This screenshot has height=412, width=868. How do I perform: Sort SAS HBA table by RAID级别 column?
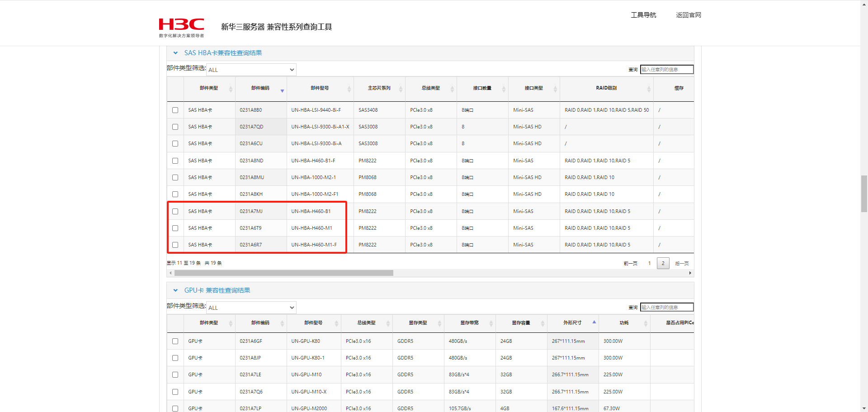click(x=606, y=88)
